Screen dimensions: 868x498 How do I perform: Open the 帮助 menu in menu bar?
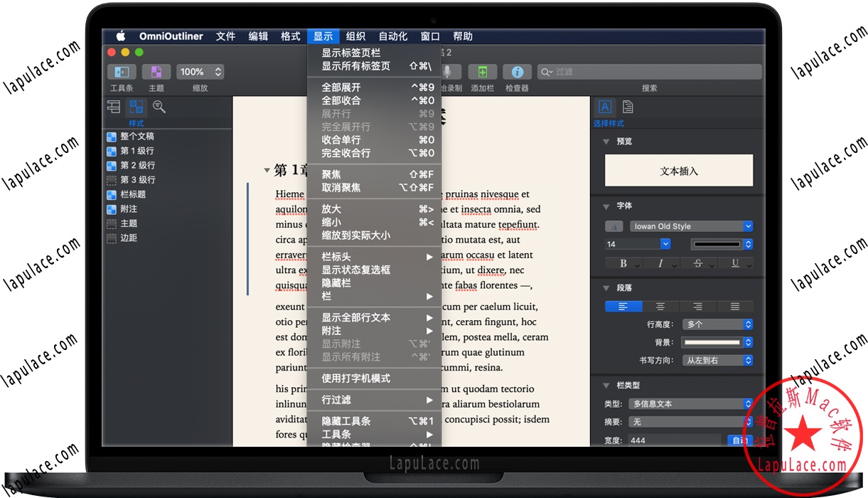pyautogui.click(x=463, y=36)
